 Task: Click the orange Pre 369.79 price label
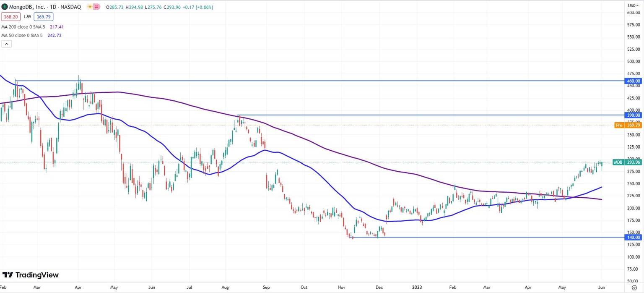click(x=628, y=125)
